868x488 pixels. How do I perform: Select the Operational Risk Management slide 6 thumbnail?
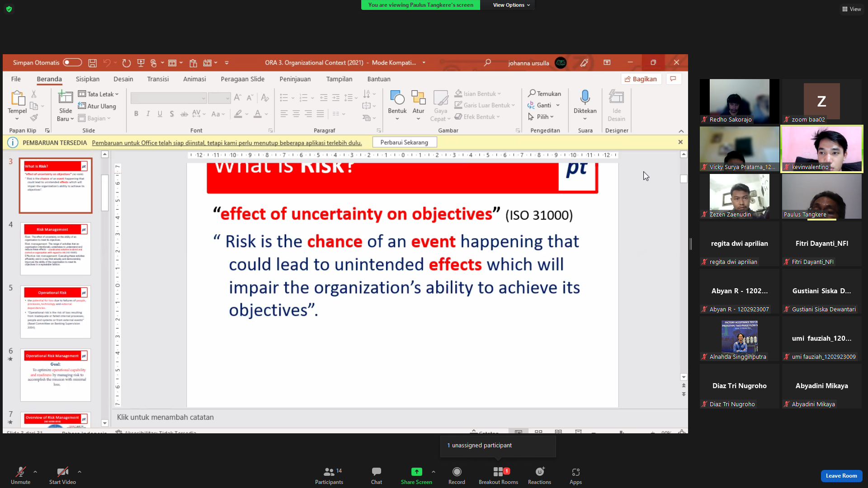point(56,375)
